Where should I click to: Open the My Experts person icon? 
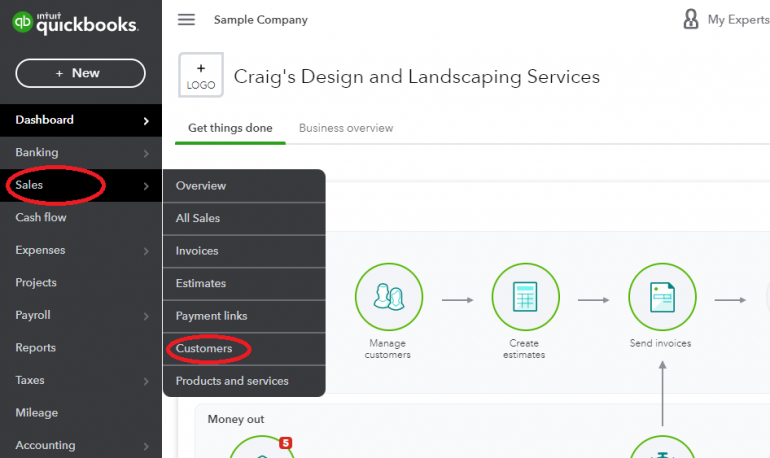(691, 20)
